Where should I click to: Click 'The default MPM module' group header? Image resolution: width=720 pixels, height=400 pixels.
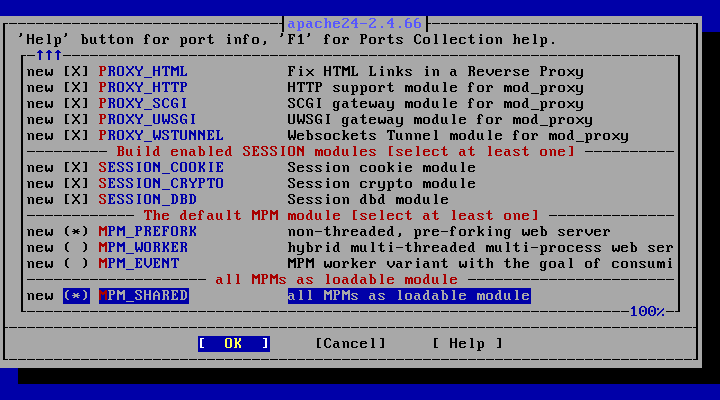pos(341,216)
